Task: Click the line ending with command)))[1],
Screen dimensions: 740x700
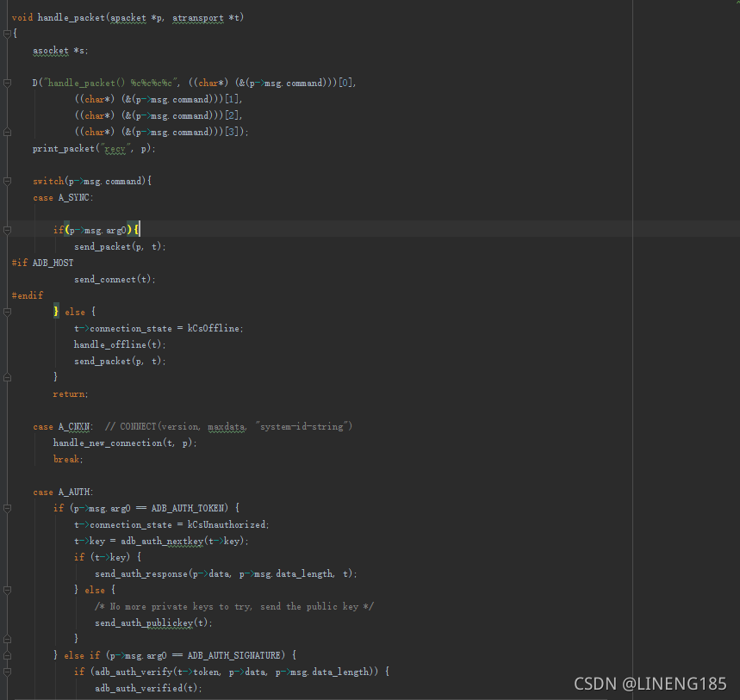Action: pos(159,99)
